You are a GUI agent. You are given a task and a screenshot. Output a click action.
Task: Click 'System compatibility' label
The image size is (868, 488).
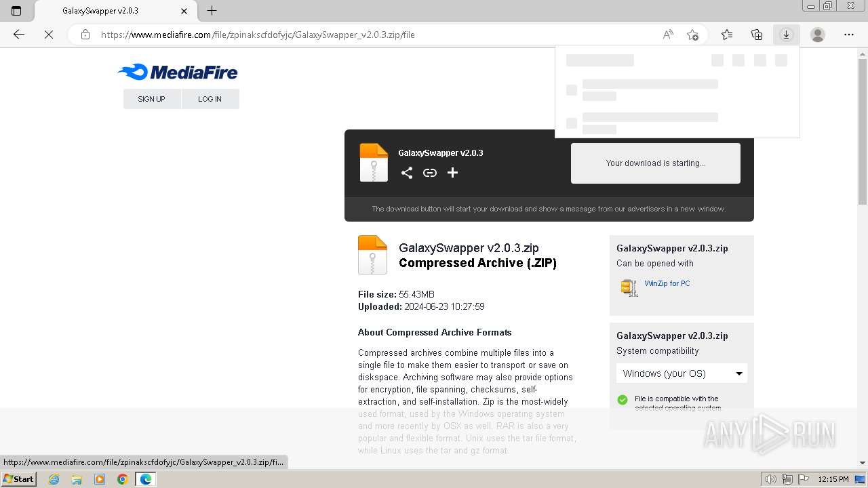(x=657, y=350)
